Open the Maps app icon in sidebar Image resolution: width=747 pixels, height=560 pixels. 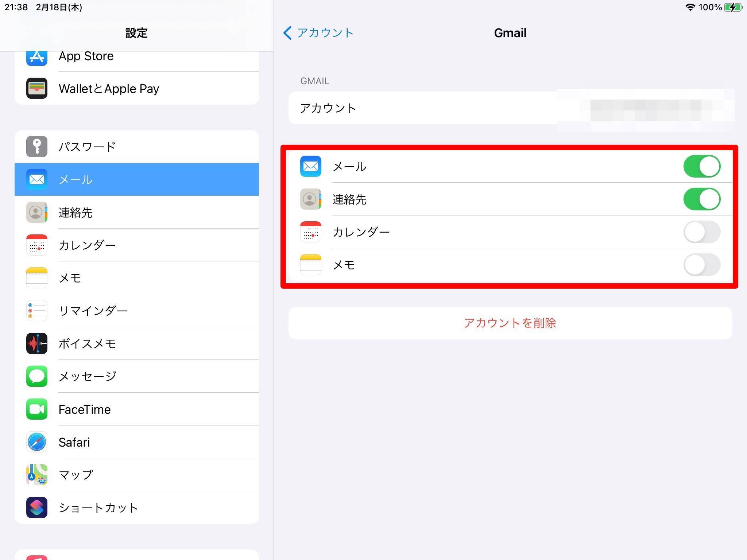[x=36, y=475]
